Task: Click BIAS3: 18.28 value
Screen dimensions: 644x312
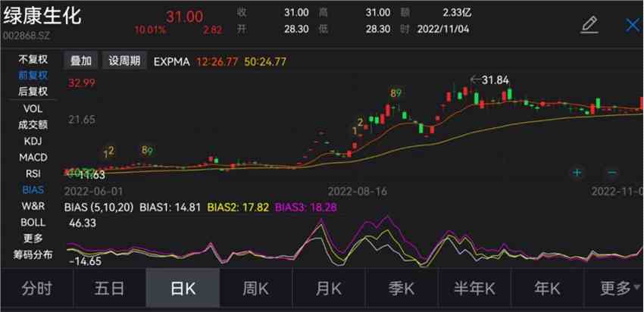Action: [x=306, y=207]
